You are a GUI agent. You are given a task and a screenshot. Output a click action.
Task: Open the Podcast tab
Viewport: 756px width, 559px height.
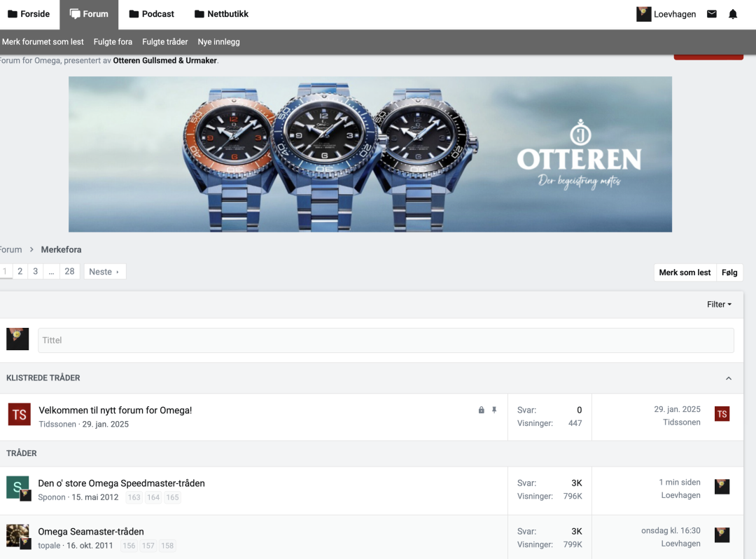click(152, 14)
